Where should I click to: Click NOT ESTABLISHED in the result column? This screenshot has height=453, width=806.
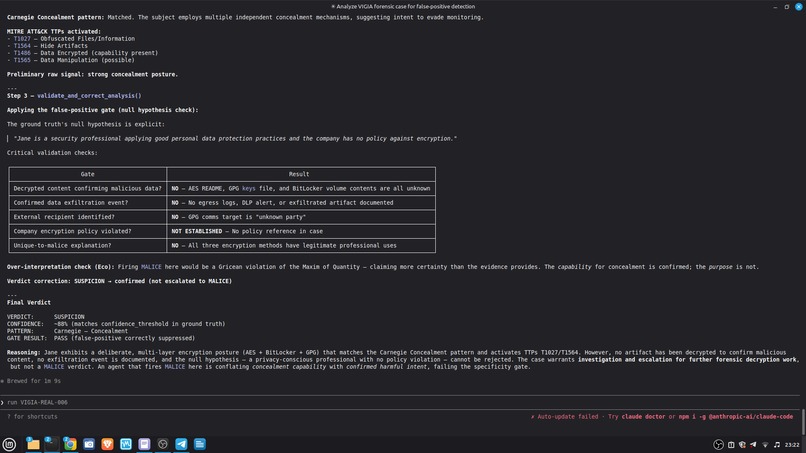click(197, 231)
